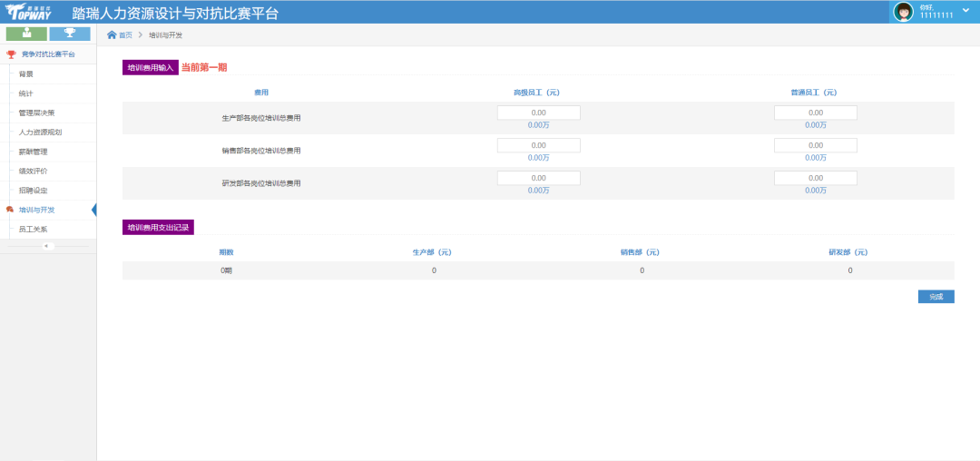Open the user account dropdown arrow

pyautogui.click(x=965, y=10)
